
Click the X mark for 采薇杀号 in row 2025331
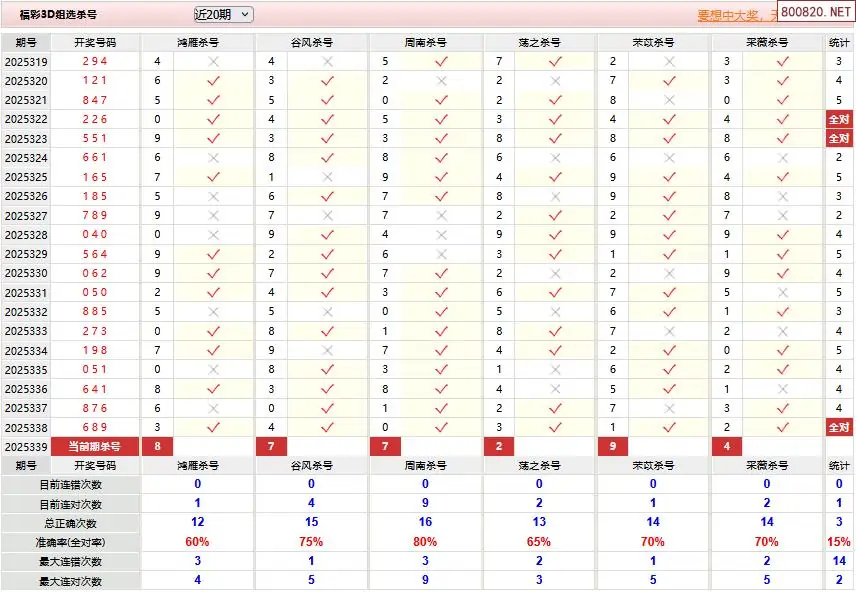tap(782, 292)
